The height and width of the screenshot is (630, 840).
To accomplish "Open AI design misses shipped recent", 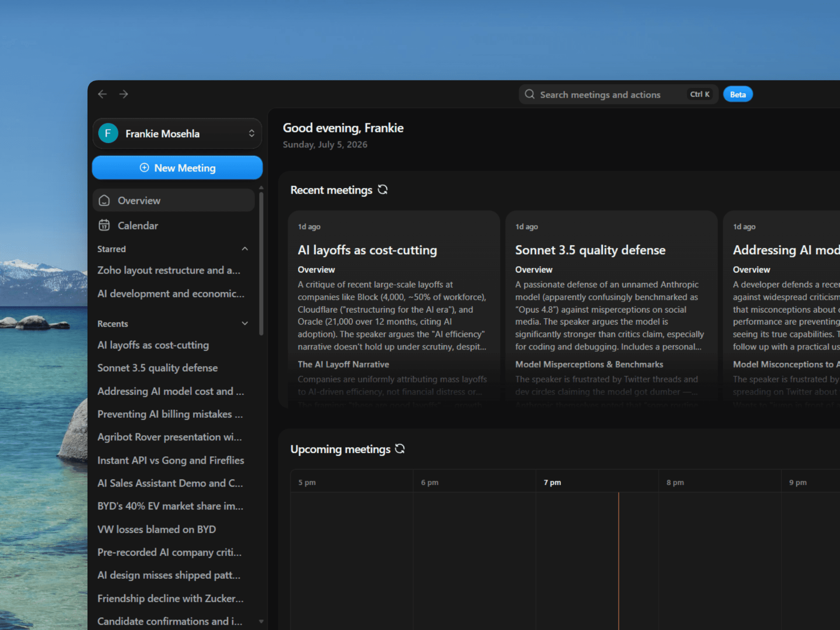I will 169,575.
